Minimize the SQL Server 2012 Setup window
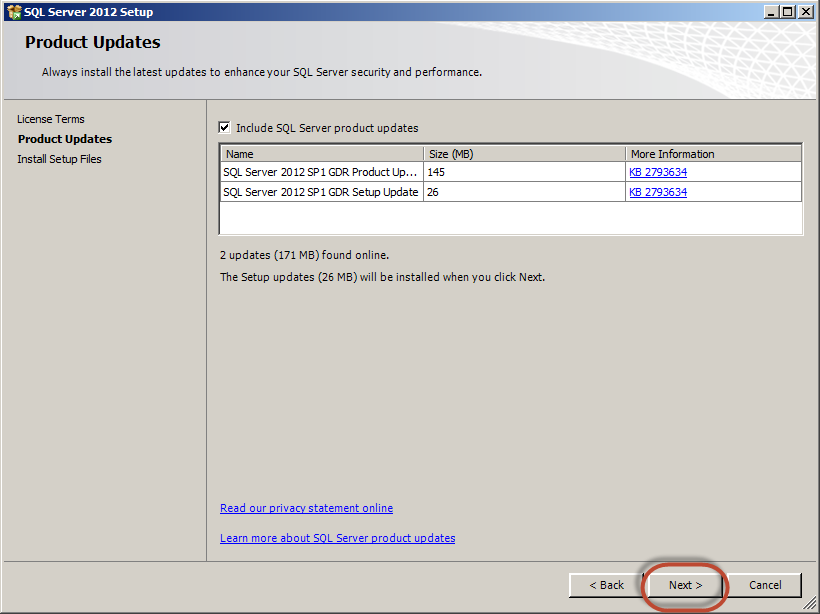 pyautogui.click(x=771, y=12)
